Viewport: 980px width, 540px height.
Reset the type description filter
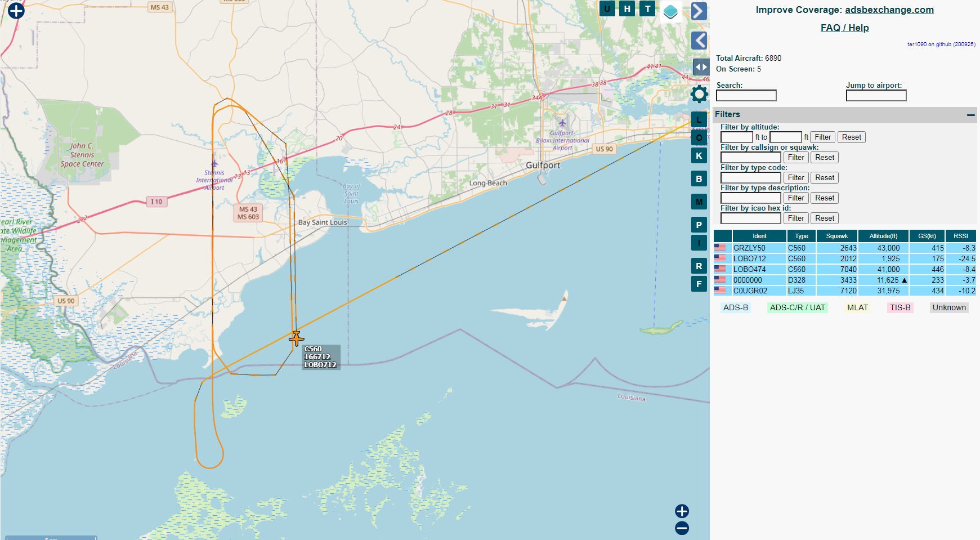[x=825, y=198]
